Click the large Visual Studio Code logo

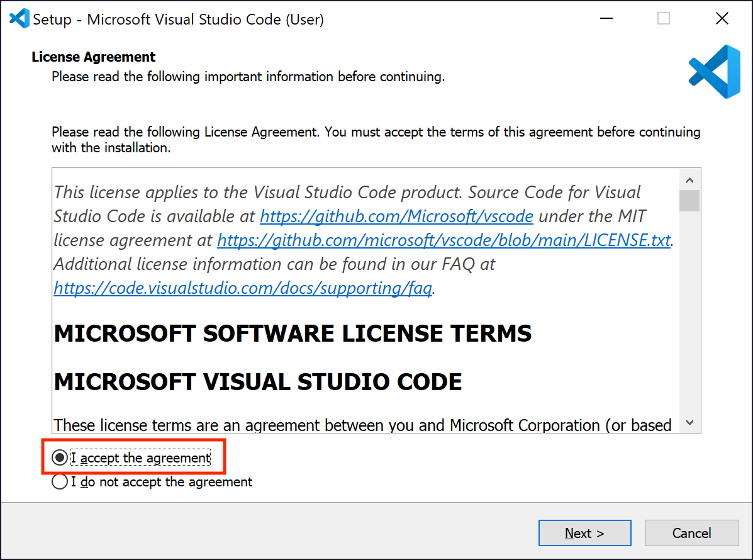click(714, 72)
